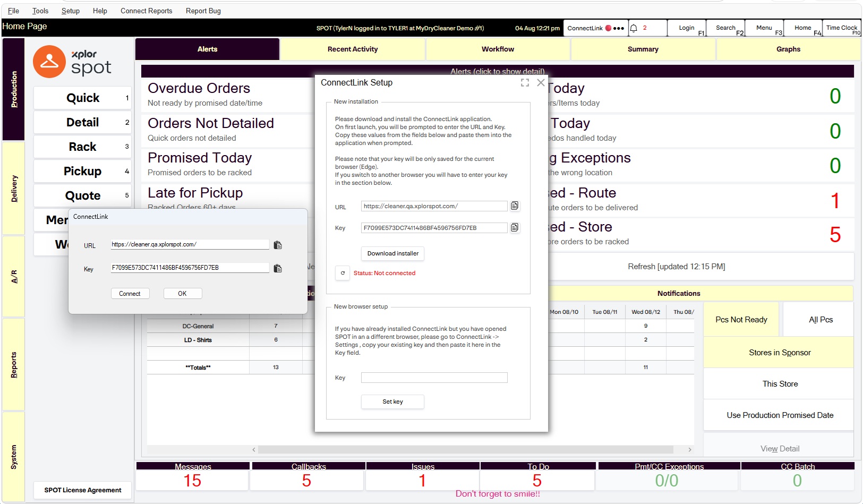
Task: Refresh ConnectLink connection status
Action: (x=343, y=273)
